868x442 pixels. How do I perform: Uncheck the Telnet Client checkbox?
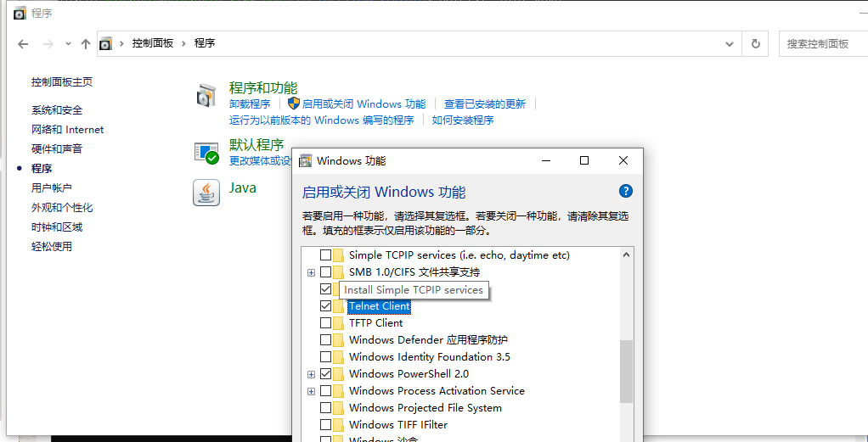325,306
